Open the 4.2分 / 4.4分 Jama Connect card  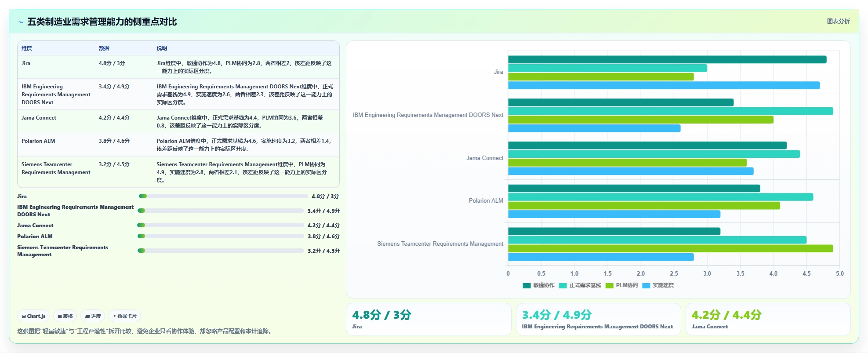768,319
